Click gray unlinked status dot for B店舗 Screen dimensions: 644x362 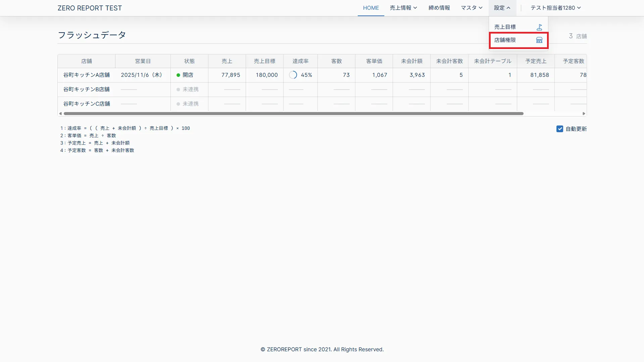[178, 90]
